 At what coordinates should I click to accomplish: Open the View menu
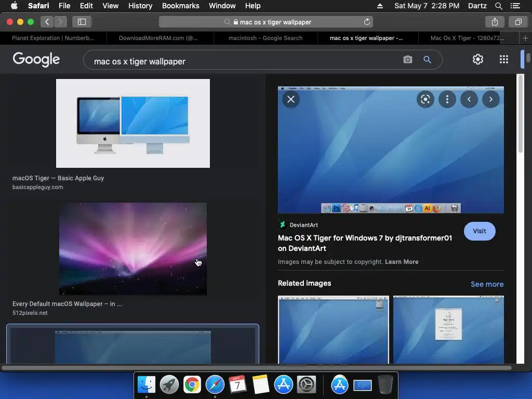pyautogui.click(x=111, y=6)
